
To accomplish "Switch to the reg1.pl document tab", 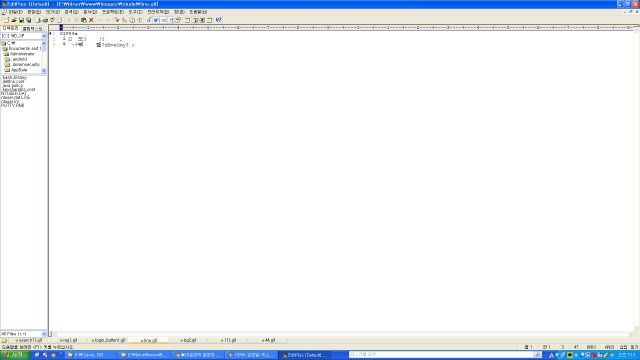I will click(x=68, y=340).
